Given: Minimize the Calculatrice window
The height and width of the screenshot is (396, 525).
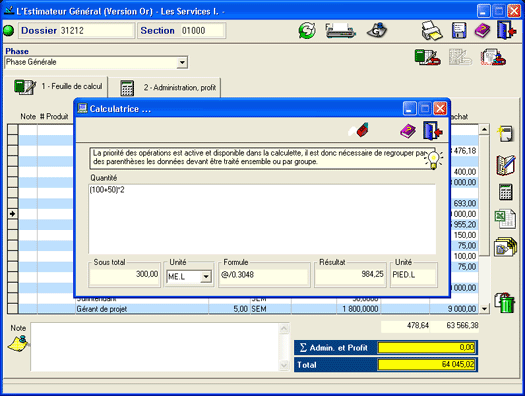Looking at the screenshot, I should tap(409, 108).
